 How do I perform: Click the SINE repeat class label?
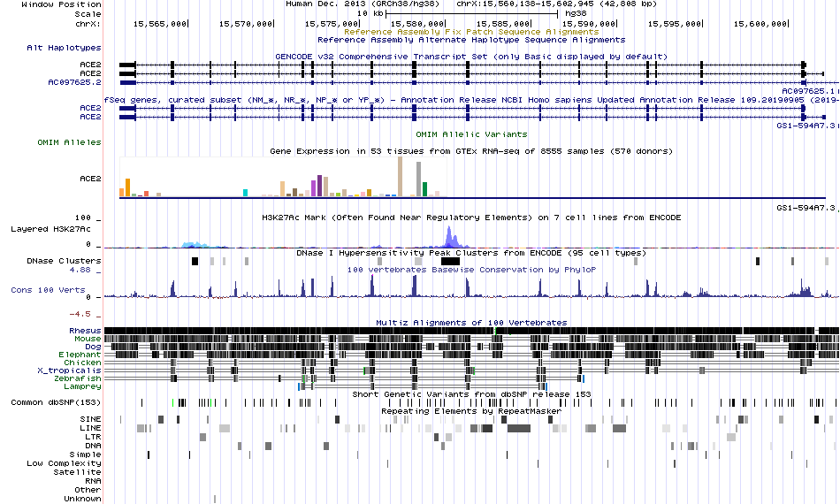click(90, 419)
